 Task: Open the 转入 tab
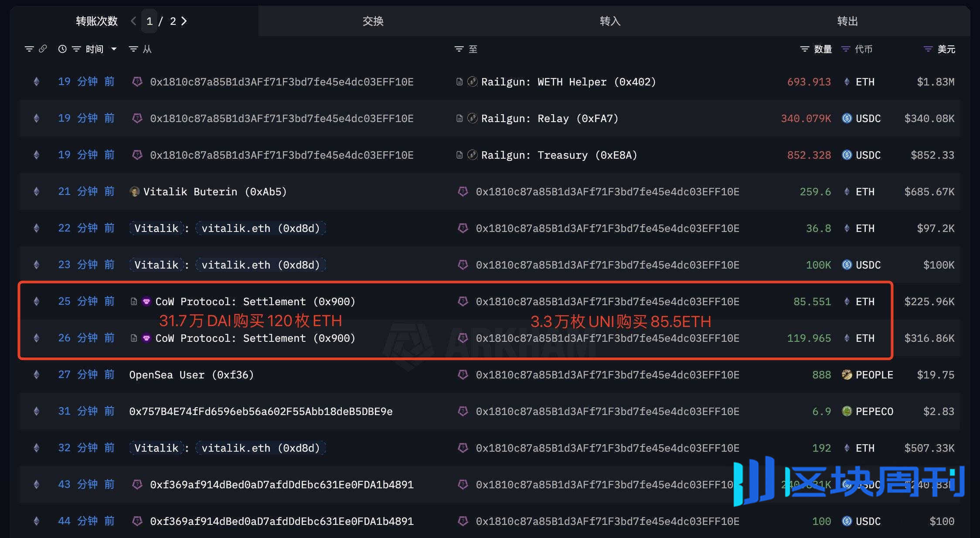610,21
